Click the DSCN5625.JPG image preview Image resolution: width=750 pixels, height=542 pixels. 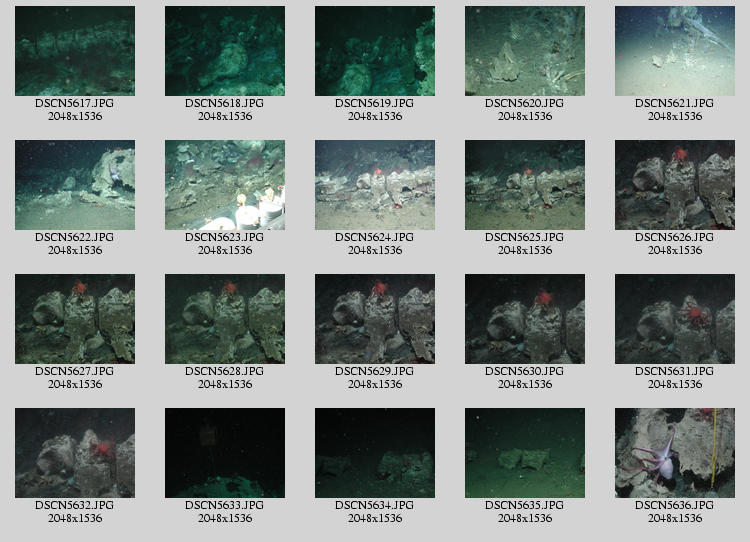[525, 185]
